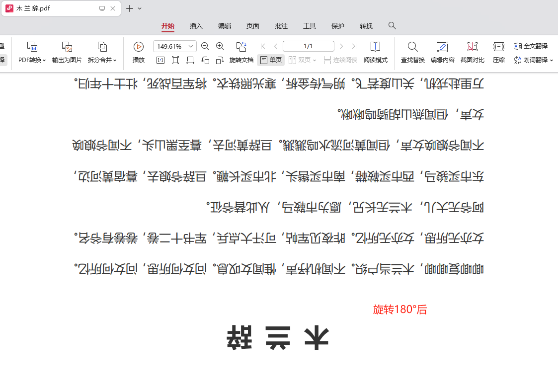Screen dimensions: 558x392
Task: Click the 划词翻译 selection translate button
Action: 531,60
